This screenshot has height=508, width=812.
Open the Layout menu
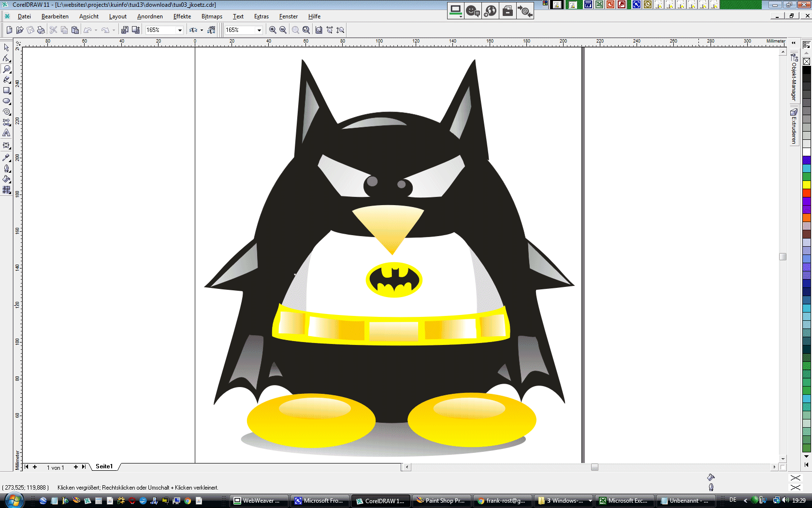pyautogui.click(x=117, y=16)
